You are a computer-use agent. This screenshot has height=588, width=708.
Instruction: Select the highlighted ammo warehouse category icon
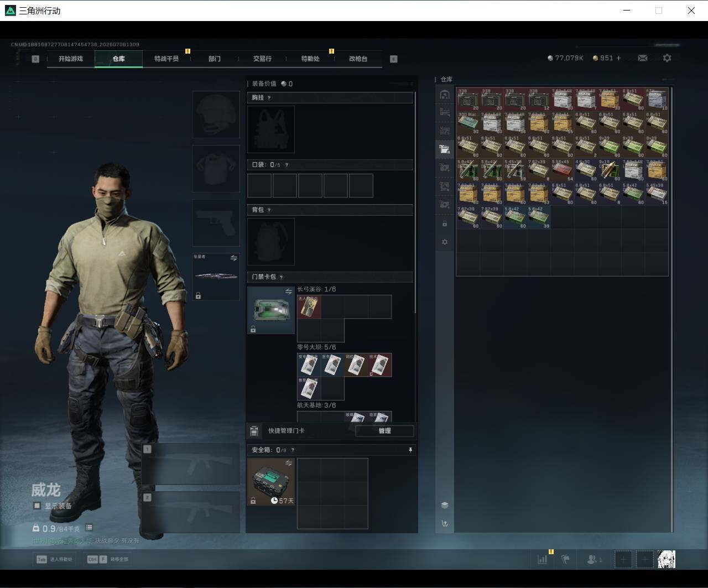coord(445,149)
